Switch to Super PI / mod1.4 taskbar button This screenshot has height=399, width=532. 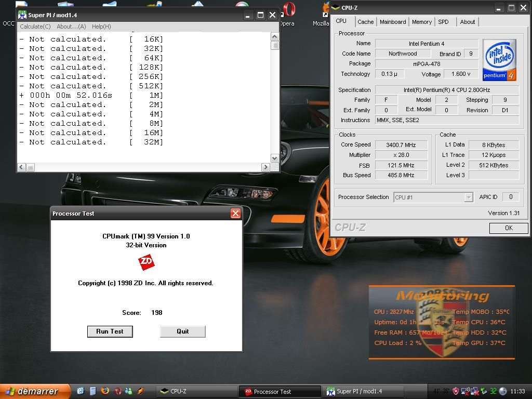(x=364, y=392)
